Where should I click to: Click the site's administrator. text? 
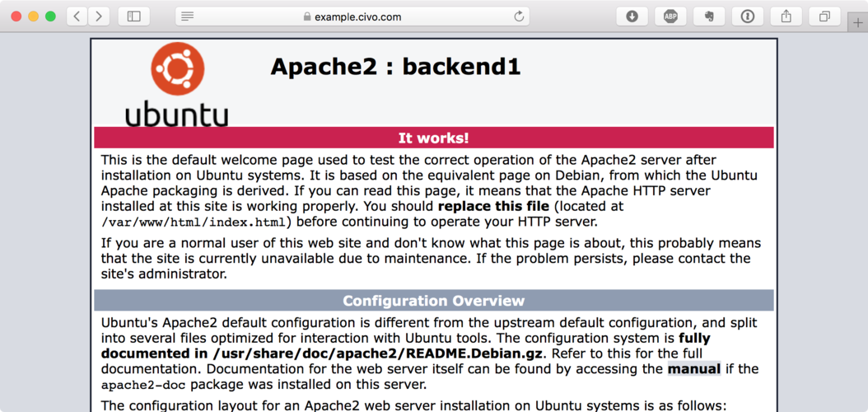165,274
